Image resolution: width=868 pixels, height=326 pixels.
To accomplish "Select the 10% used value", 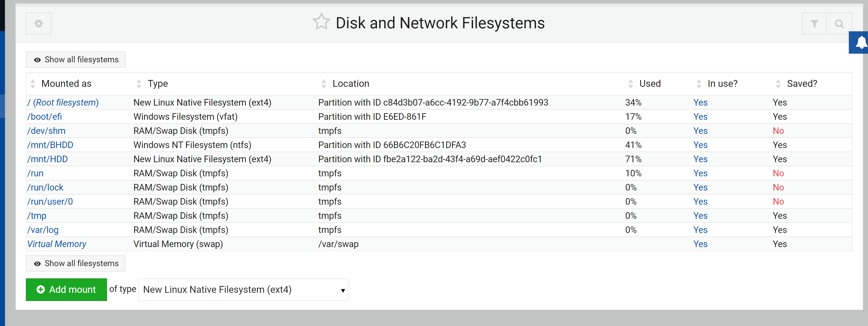I will pos(633,173).
